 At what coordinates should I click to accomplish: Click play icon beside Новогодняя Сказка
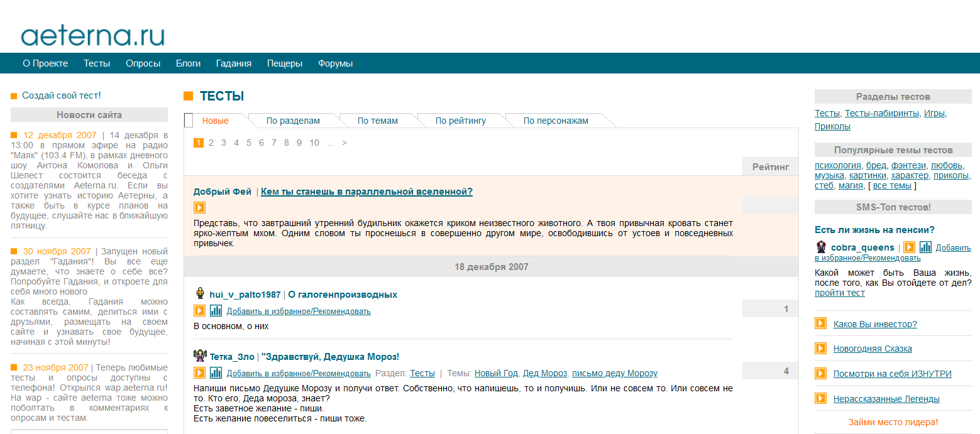point(820,348)
